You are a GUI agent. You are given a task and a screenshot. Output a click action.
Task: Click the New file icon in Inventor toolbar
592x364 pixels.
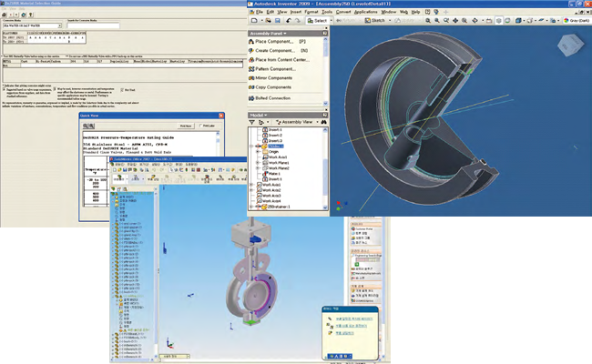pyautogui.click(x=255, y=20)
